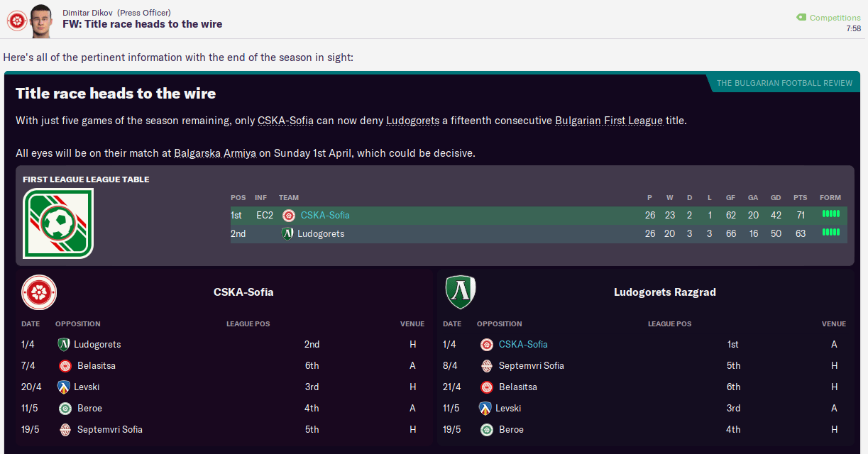Open the Ludogorets link in the article text

point(412,121)
